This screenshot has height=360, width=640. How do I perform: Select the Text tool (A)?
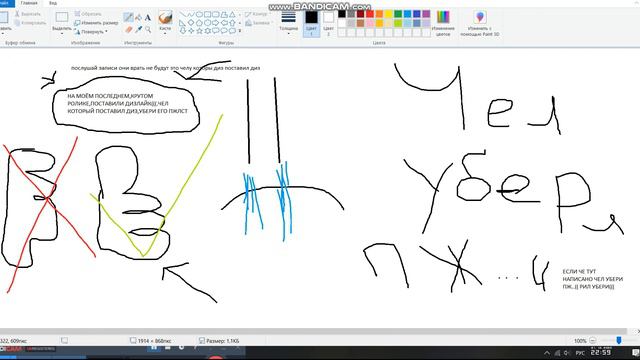pos(148,17)
